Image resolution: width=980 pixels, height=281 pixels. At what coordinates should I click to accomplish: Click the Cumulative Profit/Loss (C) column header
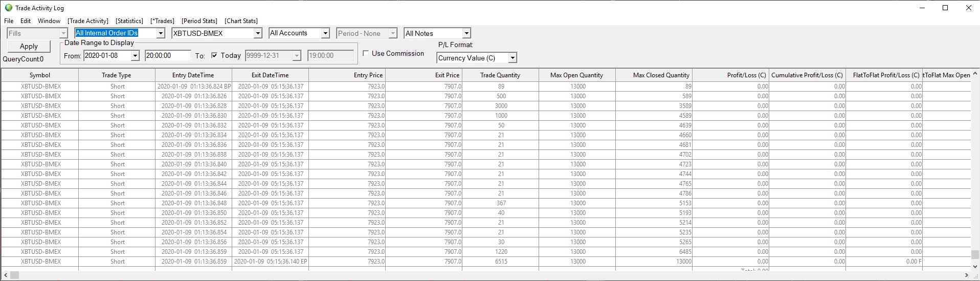(x=807, y=75)
